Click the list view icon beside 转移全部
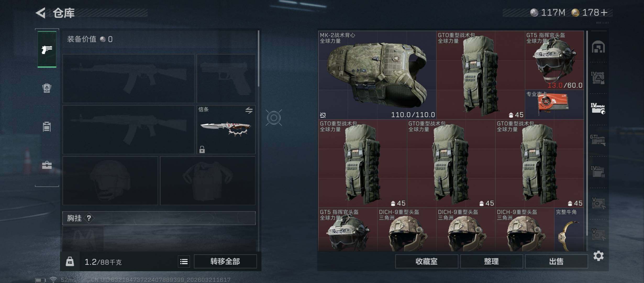 tap(184, 262)
